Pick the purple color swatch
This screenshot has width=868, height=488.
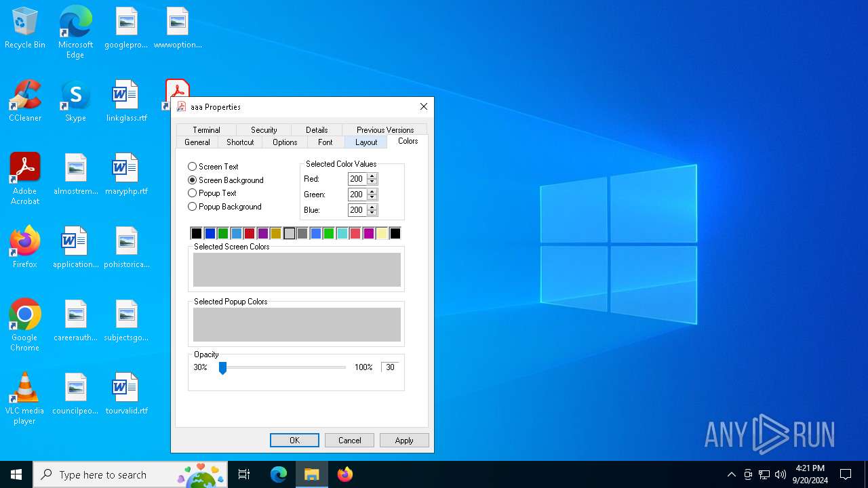tap(262, 234)
